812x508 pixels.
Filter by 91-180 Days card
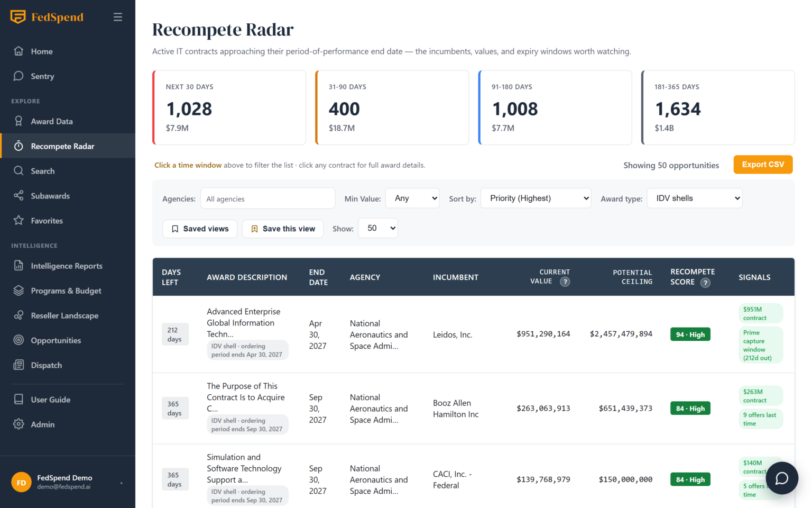pyautogui.click(x=555, y=107)
